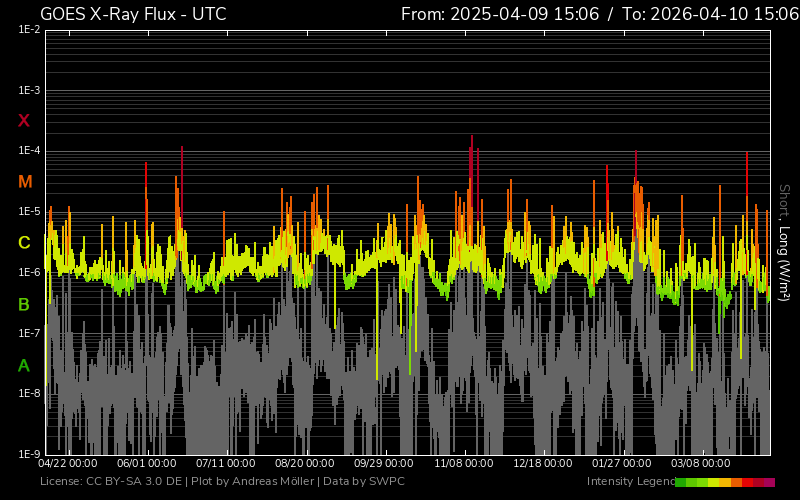Image resolution: width=800 pixels, height=500 pixels.
Task: Click the 03/08 00:00 x-axis date label
Action: (700, 464)
